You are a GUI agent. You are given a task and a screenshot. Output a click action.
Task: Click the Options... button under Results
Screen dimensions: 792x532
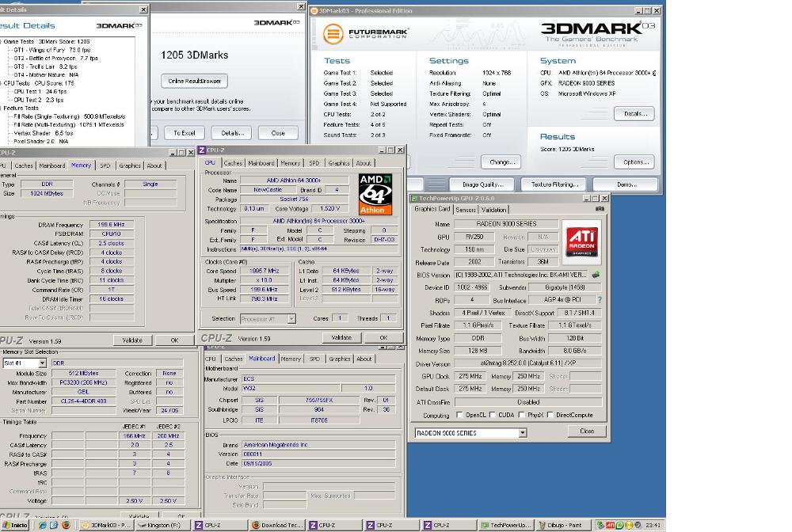(x=634, y=162)
